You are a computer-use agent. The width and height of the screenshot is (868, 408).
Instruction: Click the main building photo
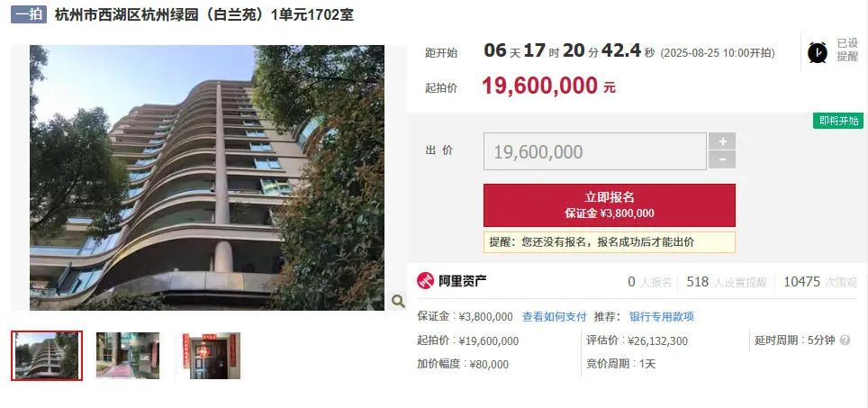(x=207, y=177)
